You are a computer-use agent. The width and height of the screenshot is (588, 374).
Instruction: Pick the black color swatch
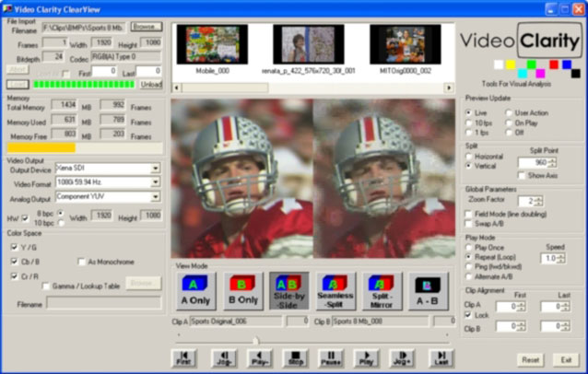click(576, 73)
